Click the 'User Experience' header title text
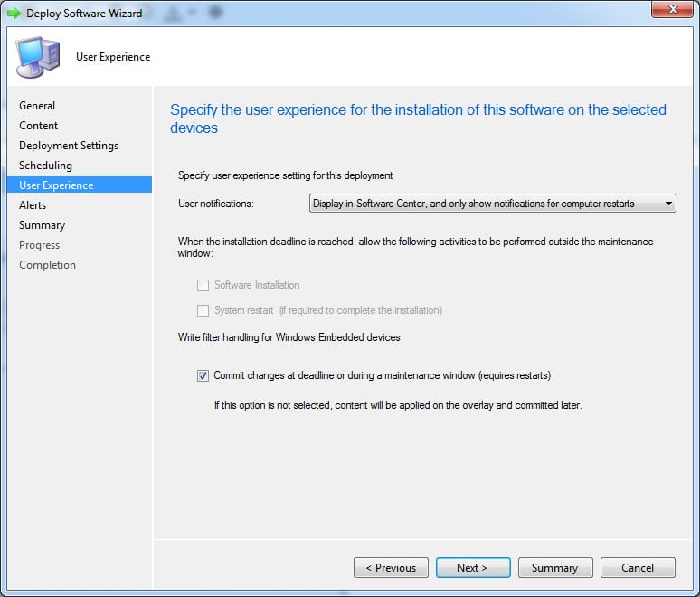Viewport: 700px width, 597px height. click(113, 57)
